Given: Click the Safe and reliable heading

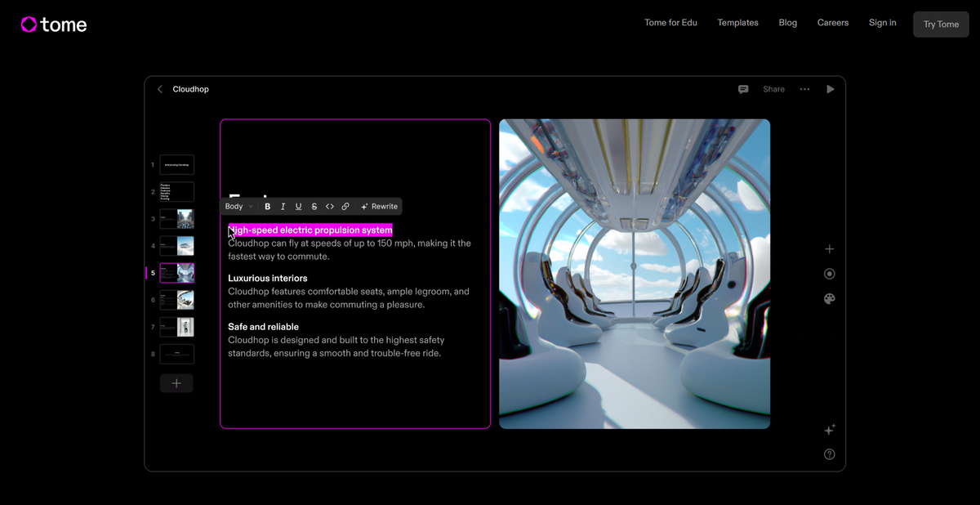Looking at the screenshot, I should point(264,327).
